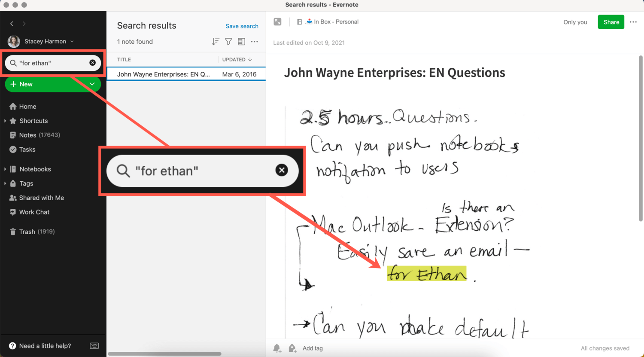Open more actions in search results header

(x=255, y=42)
